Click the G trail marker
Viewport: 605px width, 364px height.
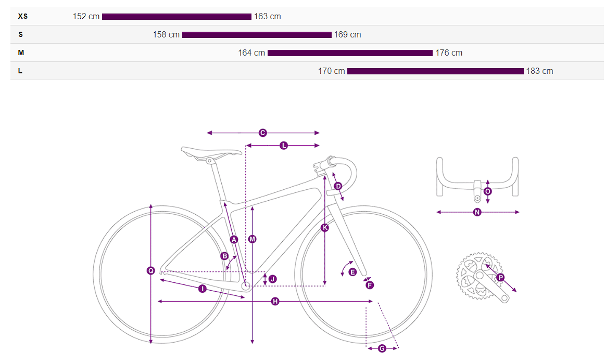[x=382, y=348]
